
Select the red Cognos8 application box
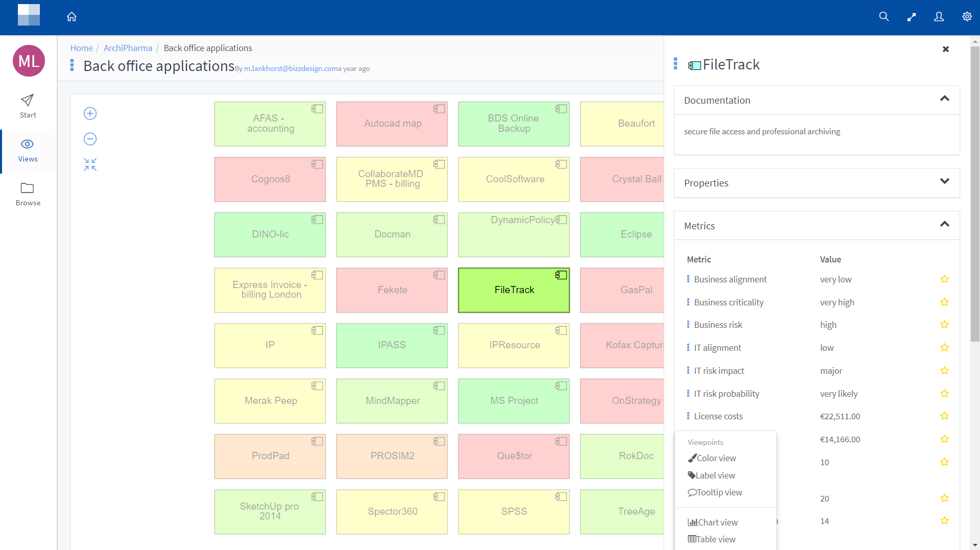270,179
